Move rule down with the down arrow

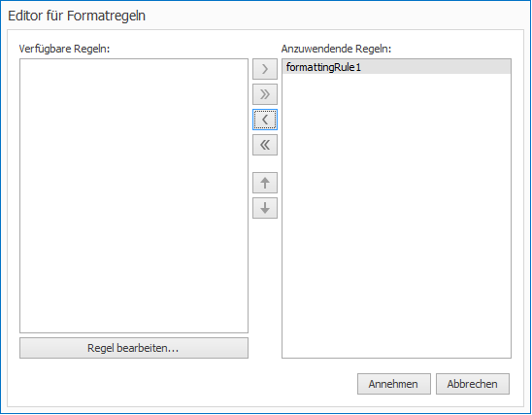[x=265, y=208]
